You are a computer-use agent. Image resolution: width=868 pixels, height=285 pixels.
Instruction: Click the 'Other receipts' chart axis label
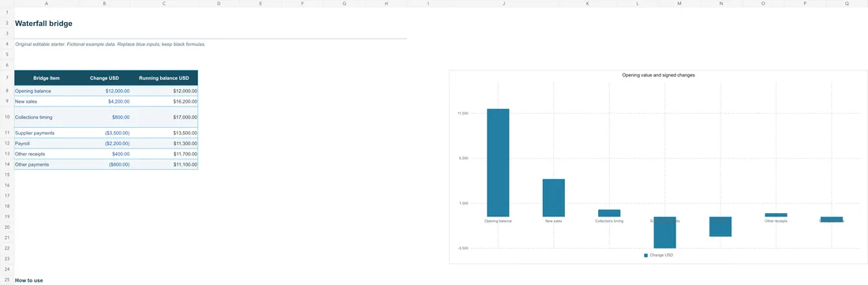click(x=776, y=221)
